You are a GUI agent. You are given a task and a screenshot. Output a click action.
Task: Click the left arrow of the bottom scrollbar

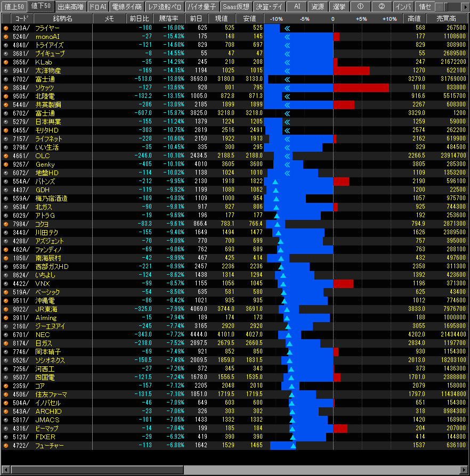5,470
